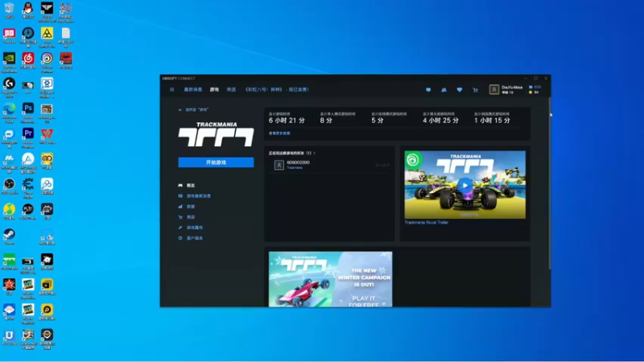This screenshot has height=362, width=644.
Task: Click the game news icon in sidebar
Action: pos(180,195)
